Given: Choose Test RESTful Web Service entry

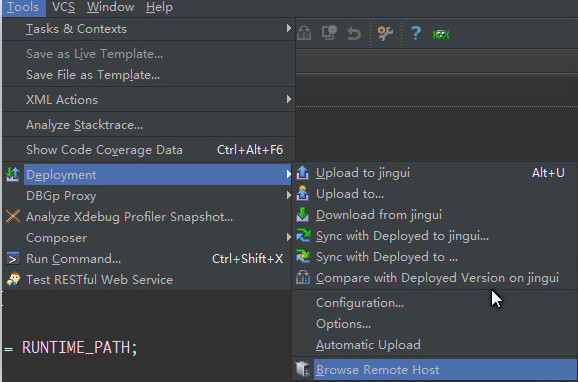Looking at the screenshot, I should 99,280.
